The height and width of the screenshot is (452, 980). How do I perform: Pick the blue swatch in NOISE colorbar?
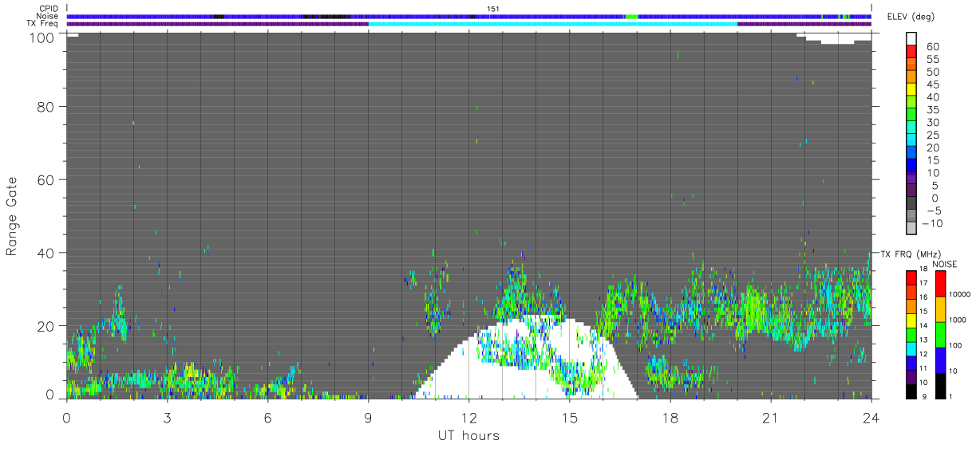tap(939, 360)
